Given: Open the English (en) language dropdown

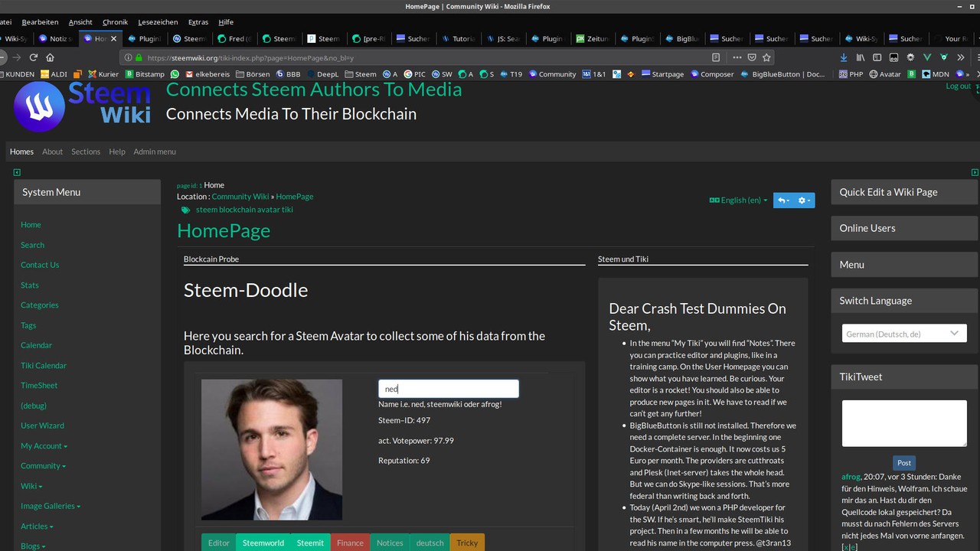Looking at the screenshot, I should 739,201.
